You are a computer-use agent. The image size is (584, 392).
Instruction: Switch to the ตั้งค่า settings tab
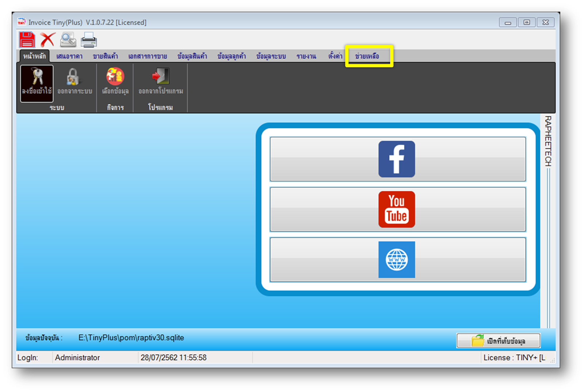tap(335, 56)
